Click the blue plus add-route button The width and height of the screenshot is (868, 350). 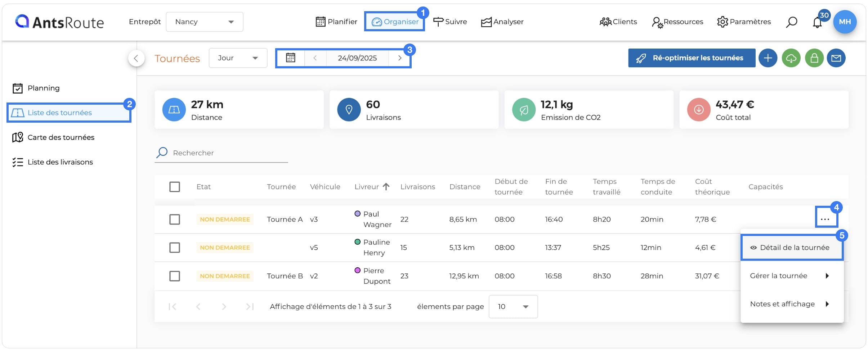tap(768, 58)
